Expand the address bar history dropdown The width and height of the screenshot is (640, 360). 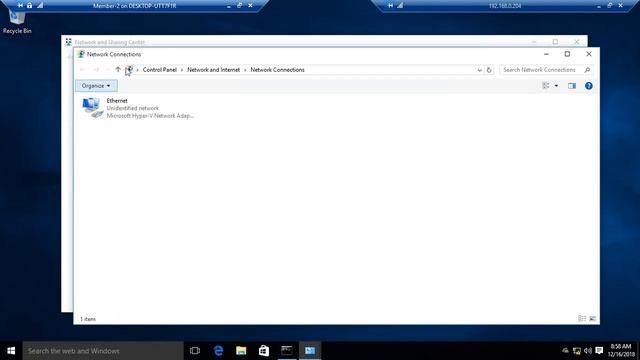pyautogui.click(x=479, y=70)
